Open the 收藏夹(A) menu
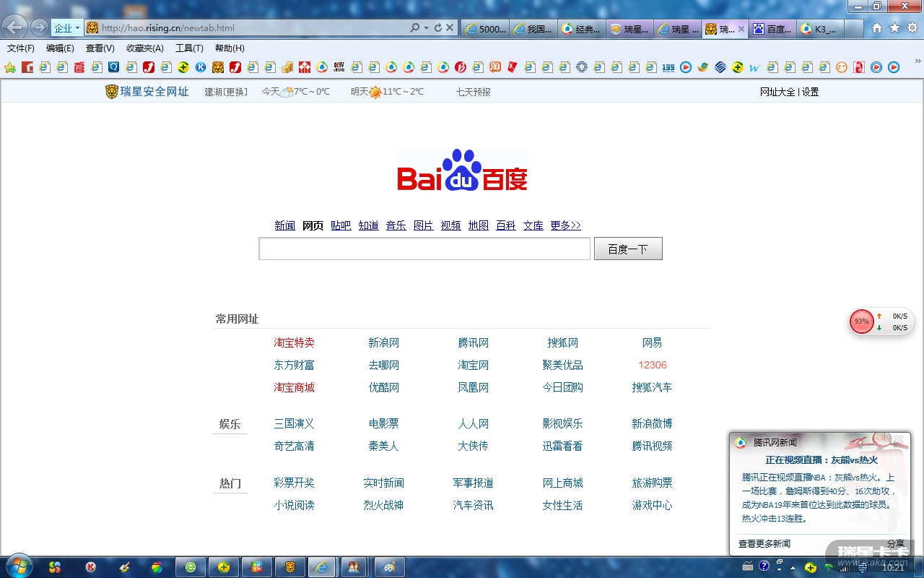The image size is (924, 578). coord(145,48)
